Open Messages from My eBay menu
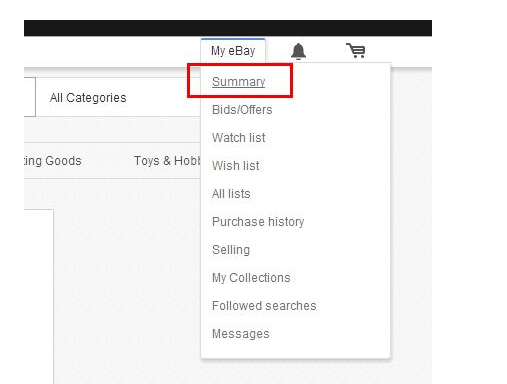507x384 pixels. 241,334
